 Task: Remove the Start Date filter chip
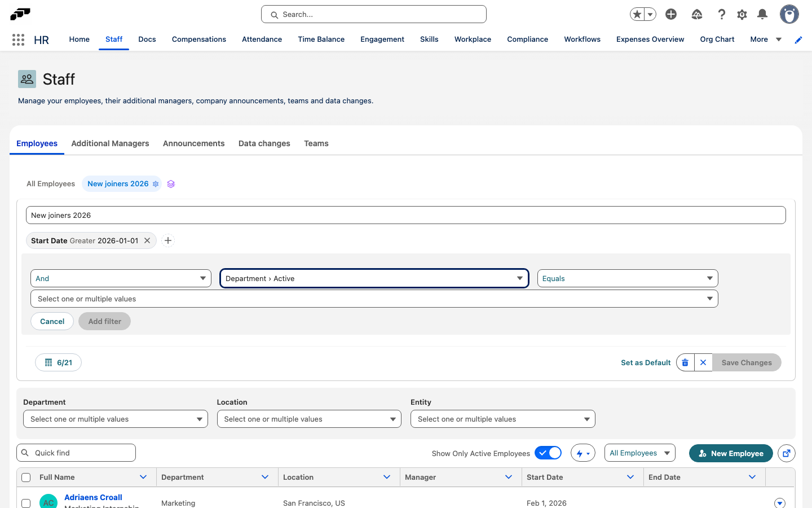pos(147,240)
